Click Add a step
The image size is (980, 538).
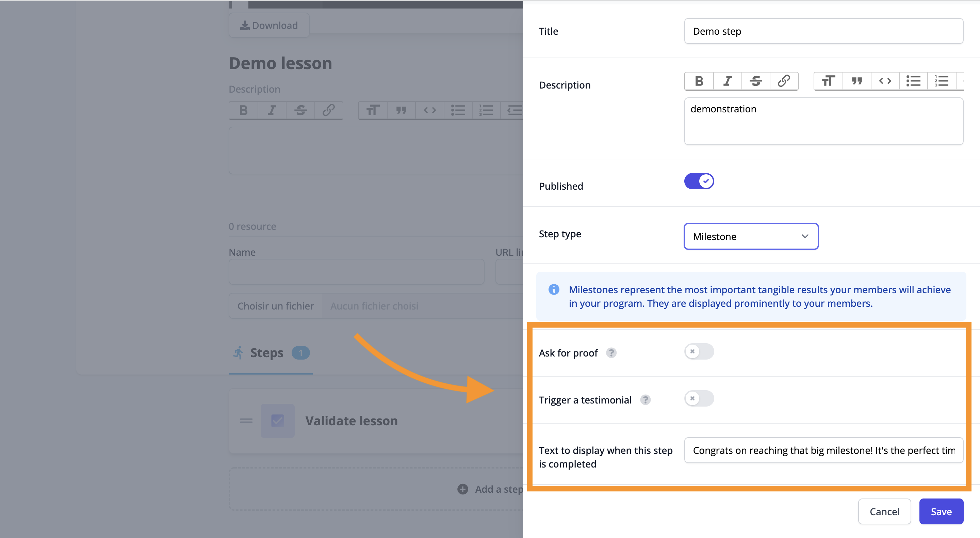490,489
